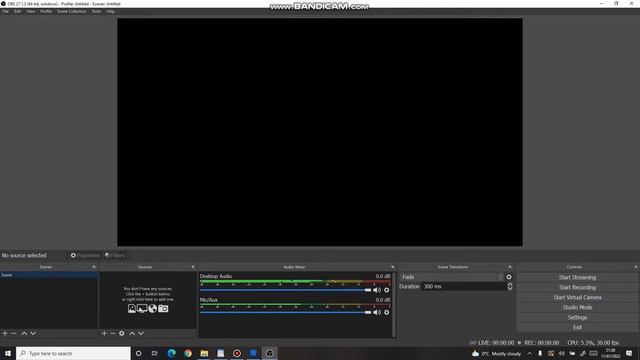The image size is (640, 360).
Task: Mute Mic/Aux speaker icon
Action: tap(377, 313)
